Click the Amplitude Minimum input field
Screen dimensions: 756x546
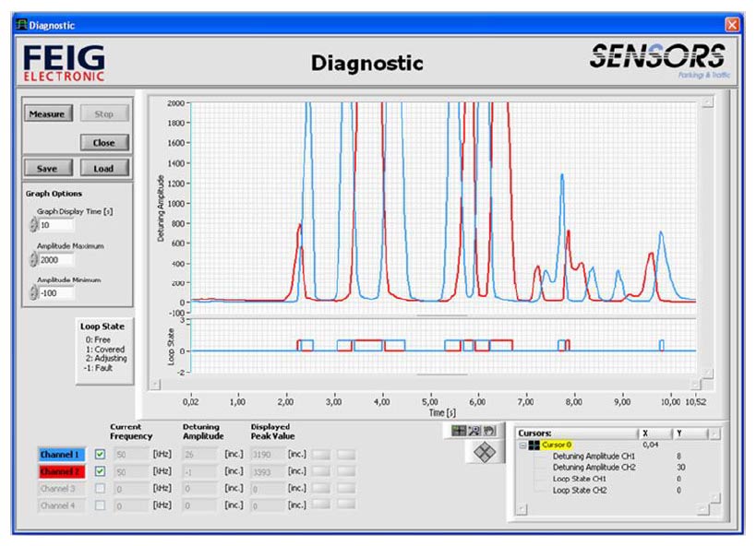click(x=56, y=293)
